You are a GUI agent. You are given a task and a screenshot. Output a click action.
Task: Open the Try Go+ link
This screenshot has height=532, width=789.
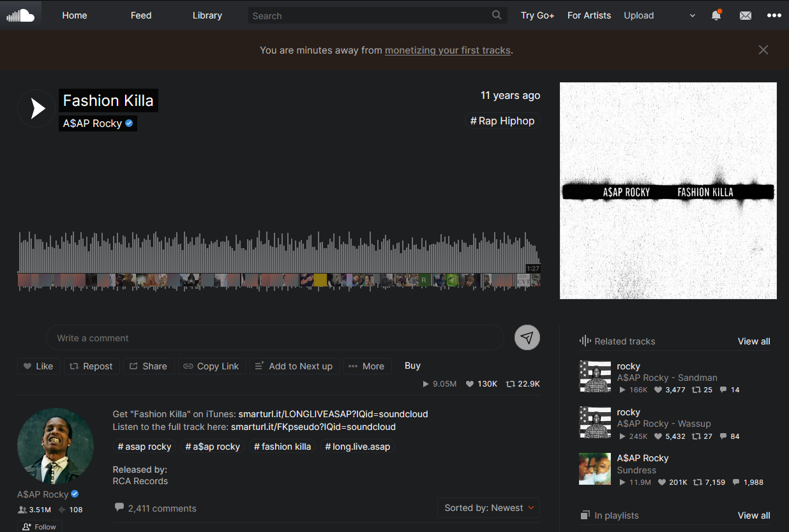[x=537, y=15]
